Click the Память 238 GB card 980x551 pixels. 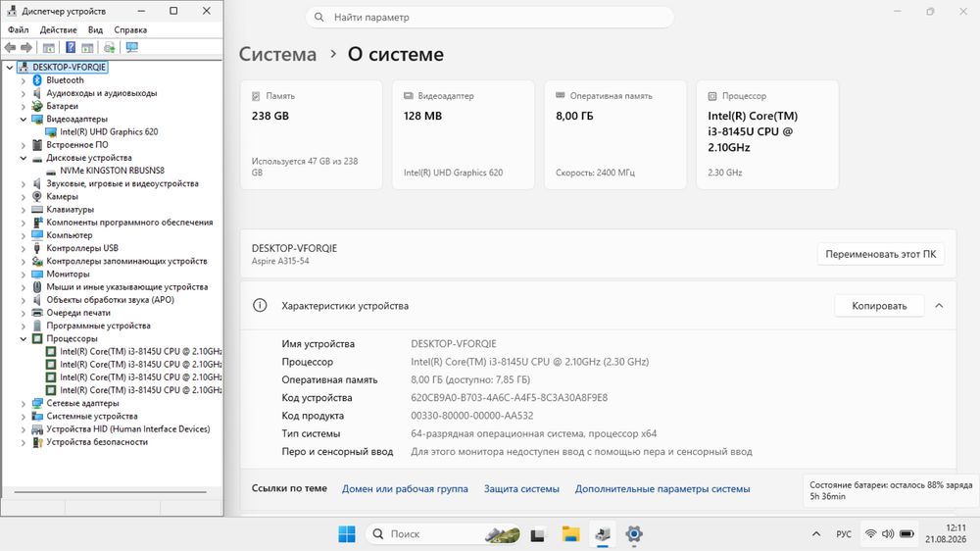pos(311,134)
